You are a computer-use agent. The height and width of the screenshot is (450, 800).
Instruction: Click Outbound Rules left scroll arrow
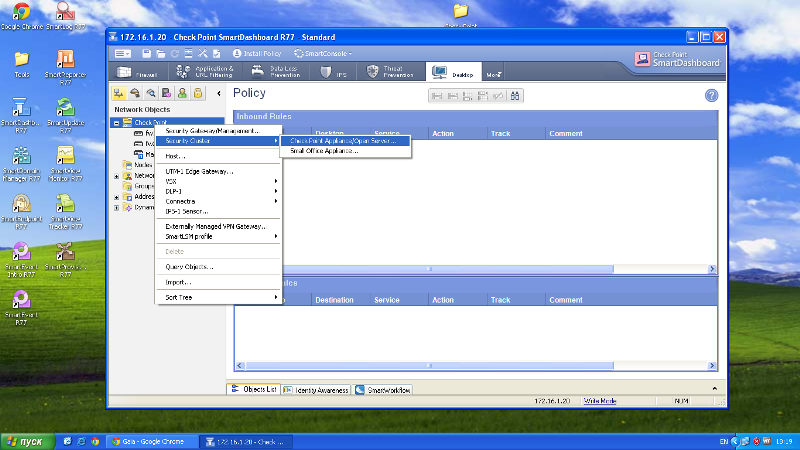point(240,366)
